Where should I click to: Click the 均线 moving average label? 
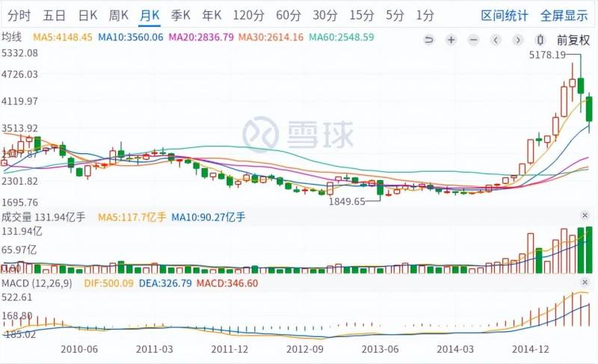[x=11, y=37]
